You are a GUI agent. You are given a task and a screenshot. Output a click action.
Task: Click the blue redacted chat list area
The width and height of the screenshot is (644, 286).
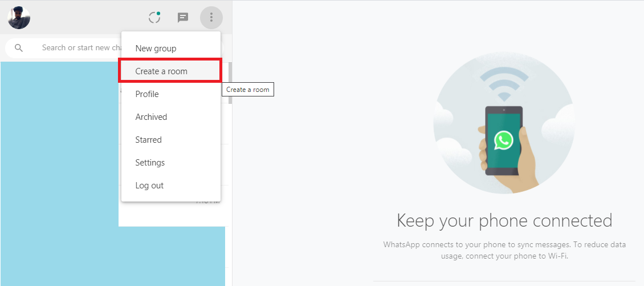tap(57, 171)
